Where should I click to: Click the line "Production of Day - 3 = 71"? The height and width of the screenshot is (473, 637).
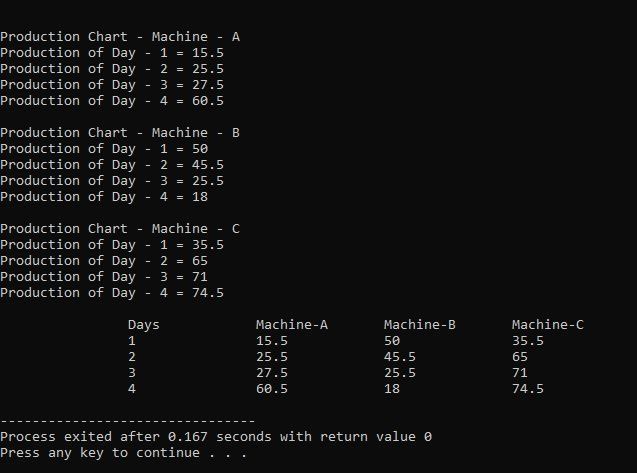click(104, 277)
